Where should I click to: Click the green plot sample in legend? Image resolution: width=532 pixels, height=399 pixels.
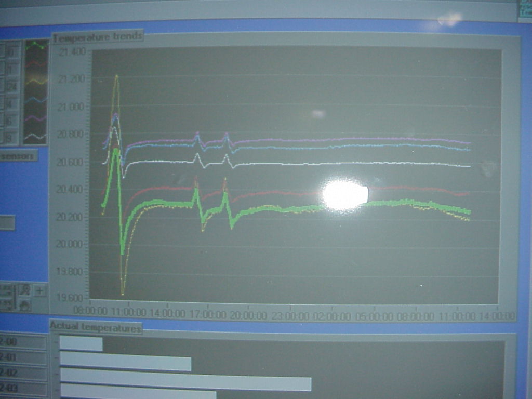point(36,46)
